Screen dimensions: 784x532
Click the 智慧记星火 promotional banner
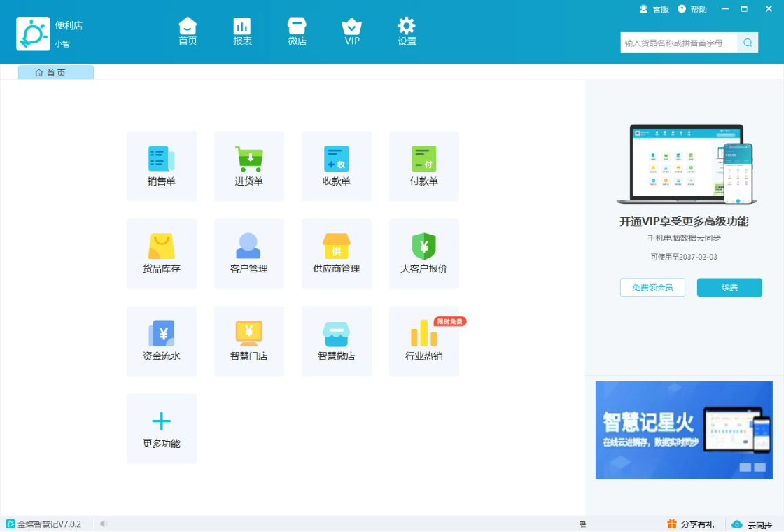click(684, 430)
